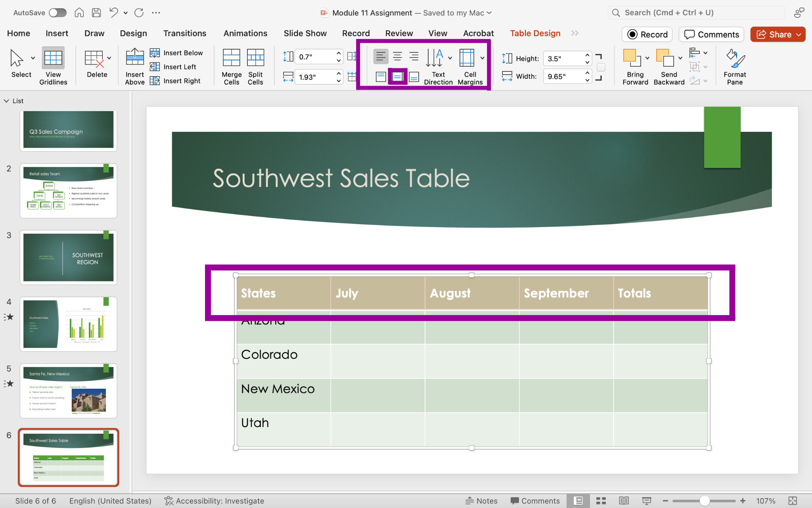Start Slide Show from status bar
This screenshot has width=812, height=508.
(647, 501)
